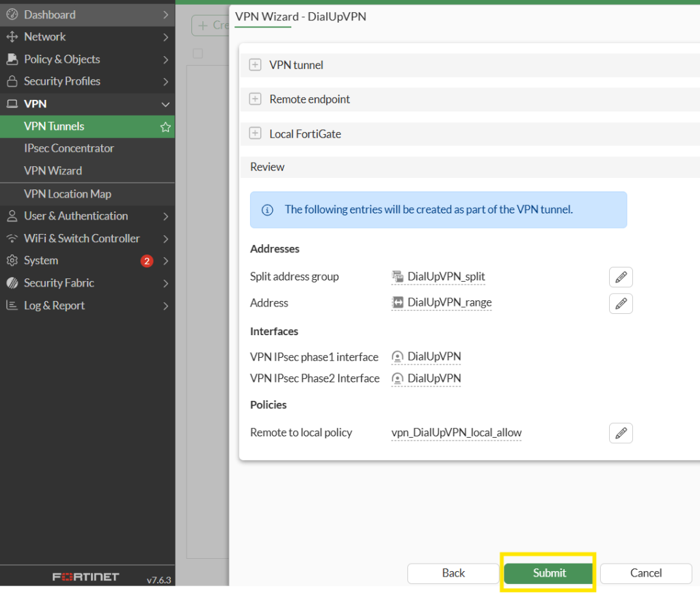This screenshot has height=593, width=700.
Task: Open the DialUpVPN_split address group link
Action: click(446, 277)
